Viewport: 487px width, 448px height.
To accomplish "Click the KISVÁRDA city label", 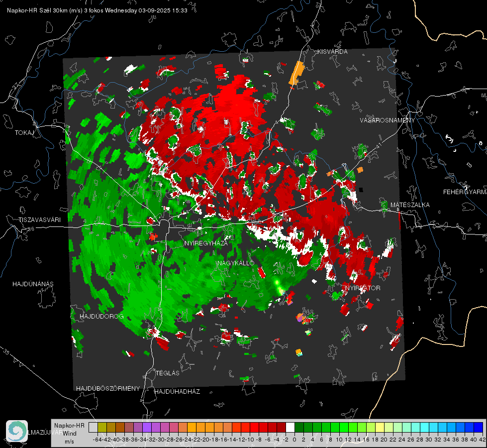I will [x=332, y=52].
